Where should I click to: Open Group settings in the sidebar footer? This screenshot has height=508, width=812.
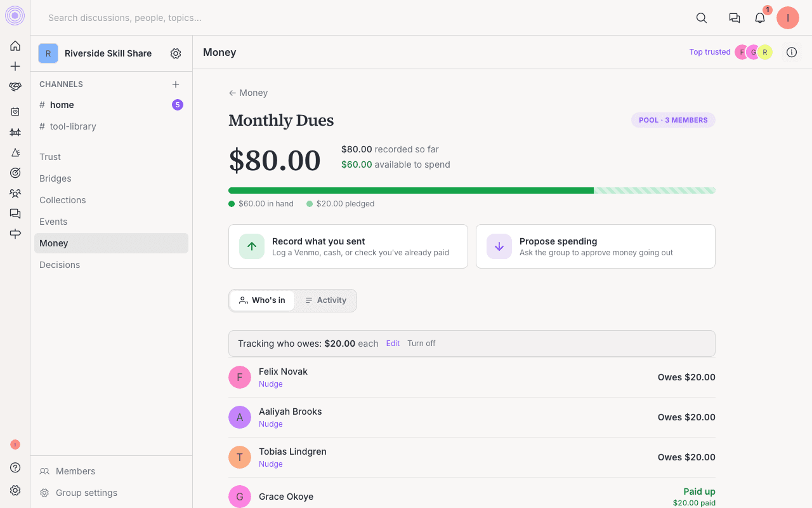111,493
